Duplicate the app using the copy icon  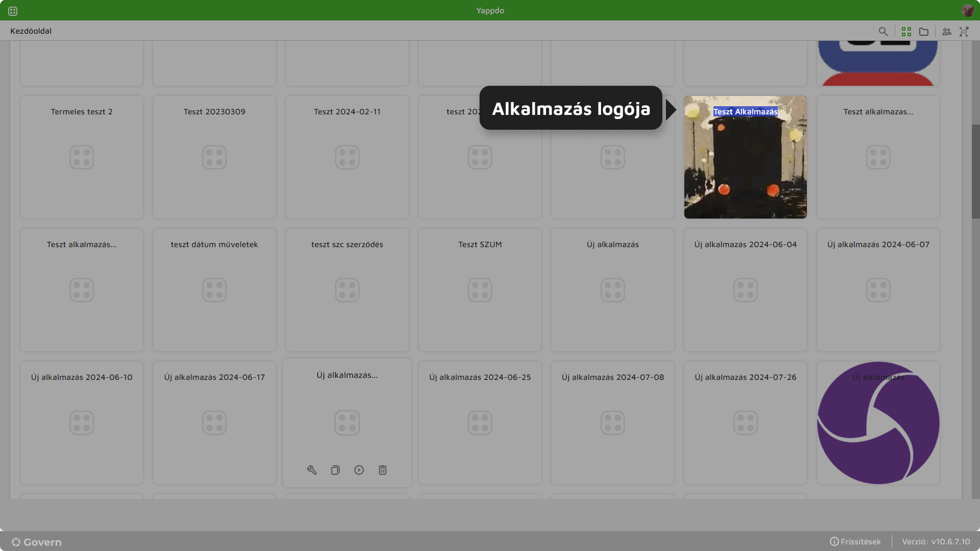[335, 470]
